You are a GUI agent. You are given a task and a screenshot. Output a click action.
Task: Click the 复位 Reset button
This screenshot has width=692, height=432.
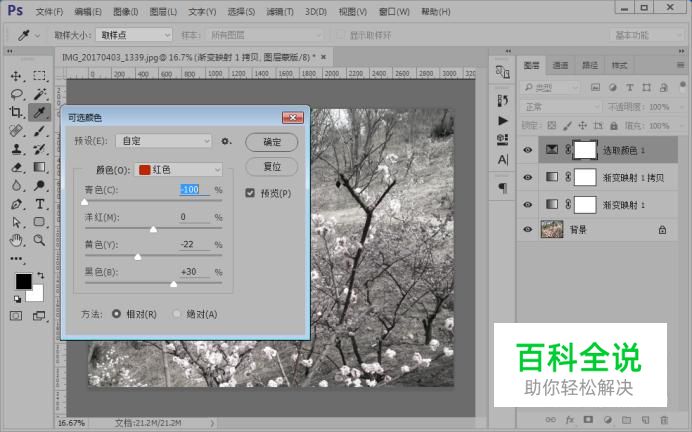(272, 167)
